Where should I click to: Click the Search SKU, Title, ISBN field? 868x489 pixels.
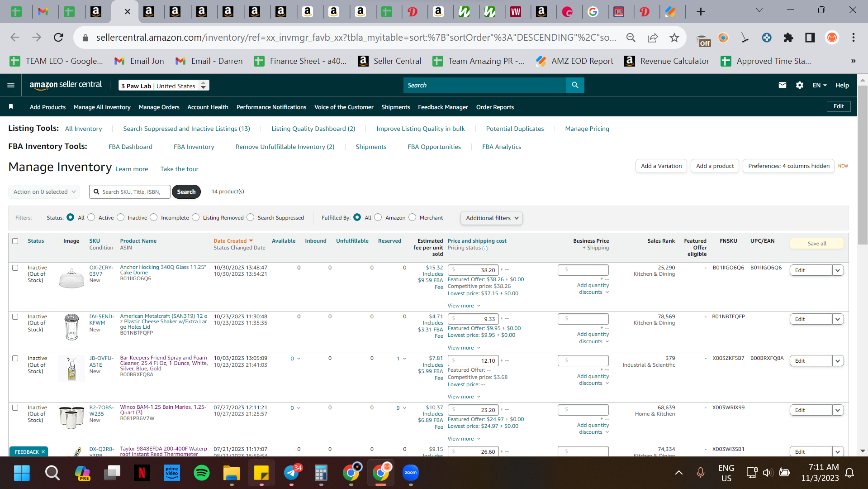(x=130, y=192)
